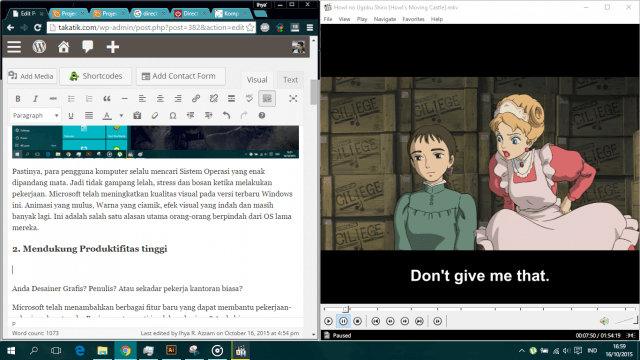Open the Windows Start menu

click(x=11, y=351)
